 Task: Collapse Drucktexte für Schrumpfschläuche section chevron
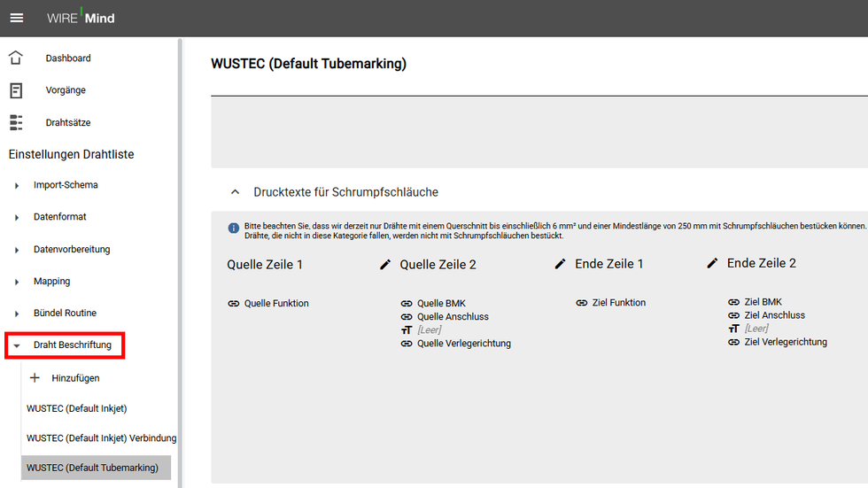coord(236,192)
